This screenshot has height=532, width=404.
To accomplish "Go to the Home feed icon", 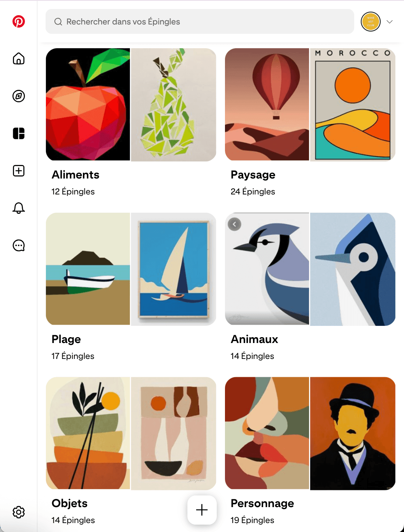I will coord(19,59).
